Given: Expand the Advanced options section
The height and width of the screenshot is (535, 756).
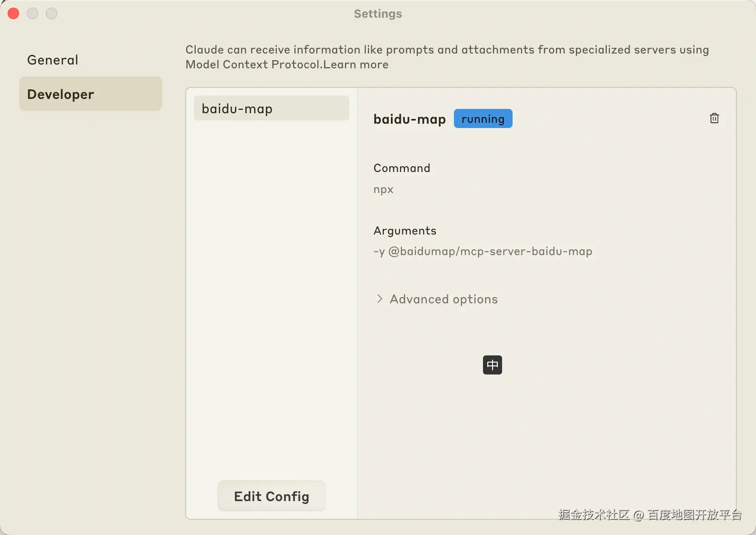Looking at the screenshot, I should pyautogui.click(x=437, y=299).
